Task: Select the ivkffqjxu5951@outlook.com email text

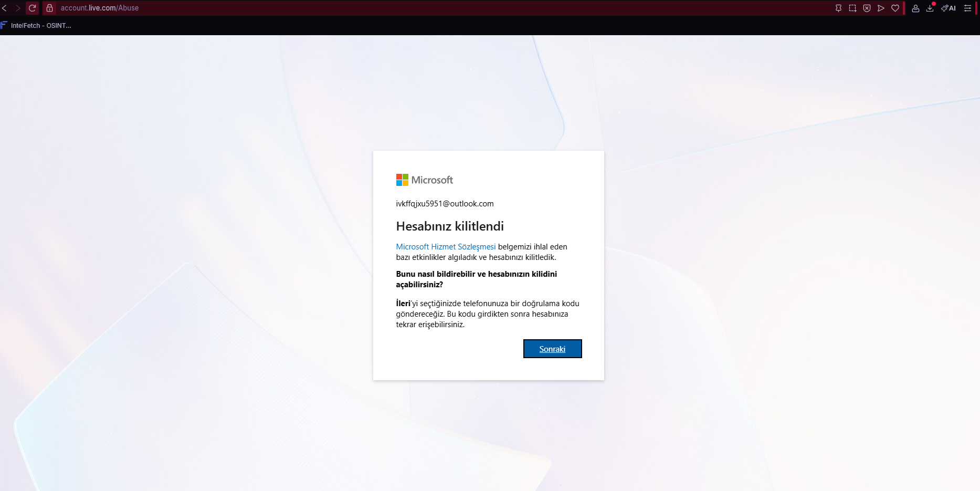Action: (445, 204)
